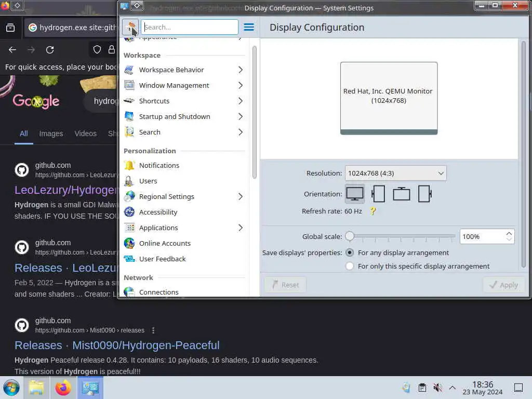Click the Applications icon
The height and width of the screenshot is (399, 532).
[x=129, y=228]
